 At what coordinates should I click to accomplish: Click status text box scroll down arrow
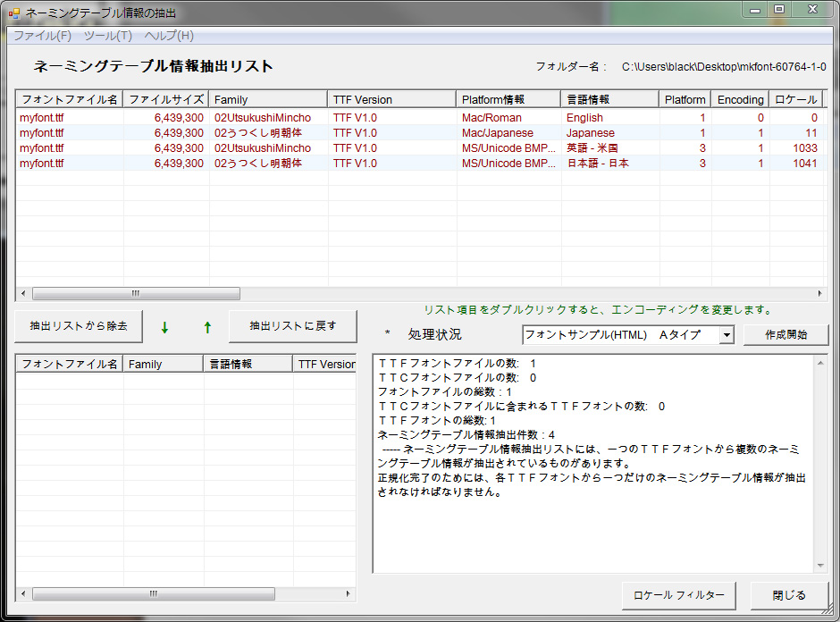click(x=820, y=565)
